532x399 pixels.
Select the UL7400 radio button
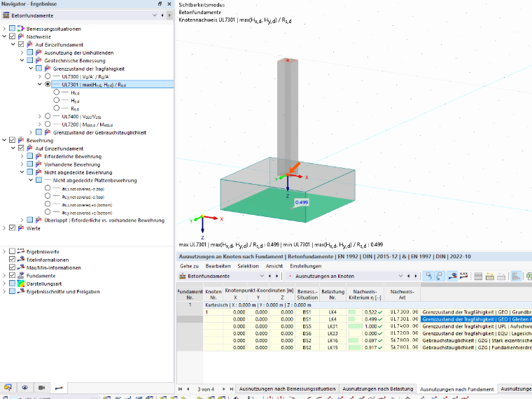click(48, 116)
